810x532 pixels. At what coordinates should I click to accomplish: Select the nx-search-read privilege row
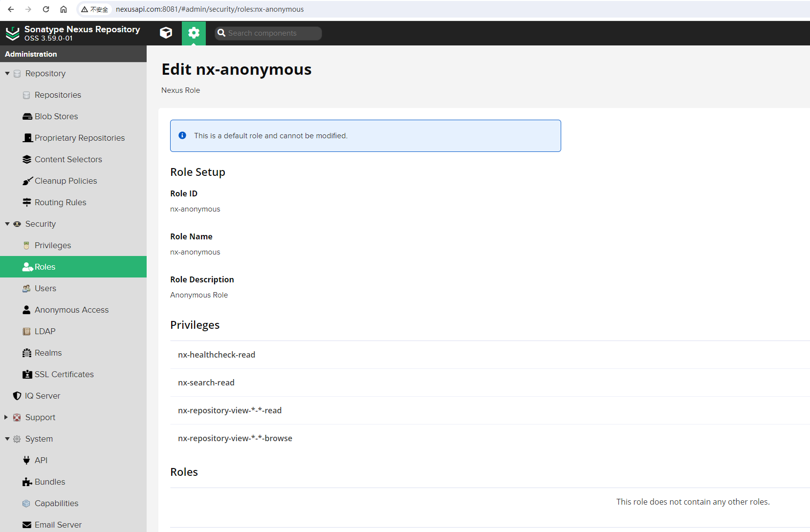[490, 383]
